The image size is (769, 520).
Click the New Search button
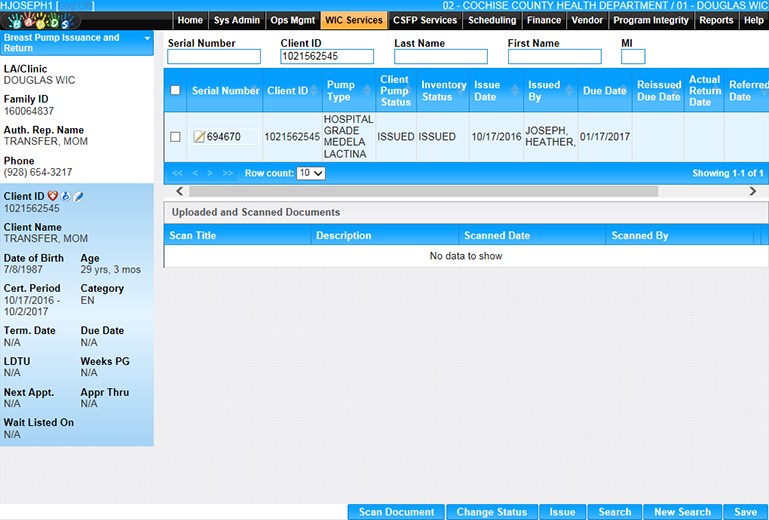tap(682, 512)
